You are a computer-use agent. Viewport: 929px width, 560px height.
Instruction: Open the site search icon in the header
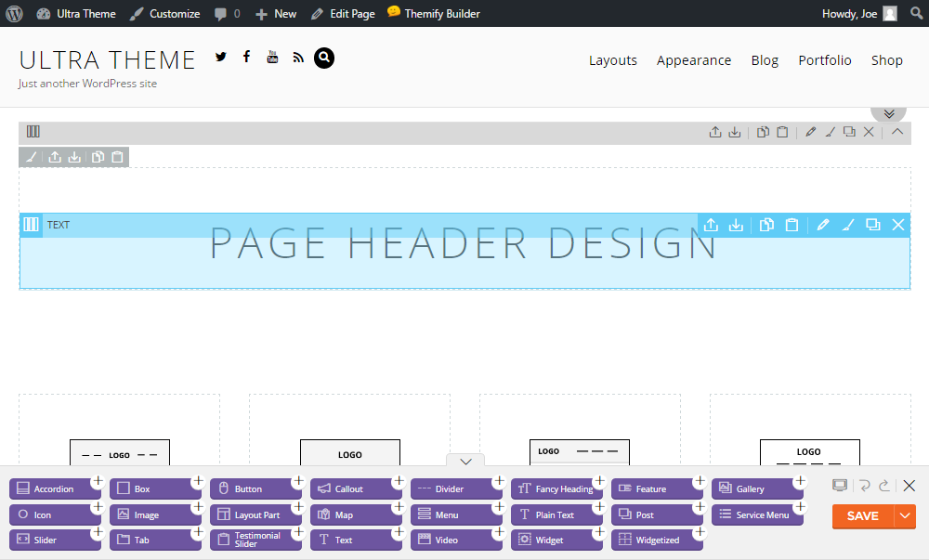[x=323, y=58]
